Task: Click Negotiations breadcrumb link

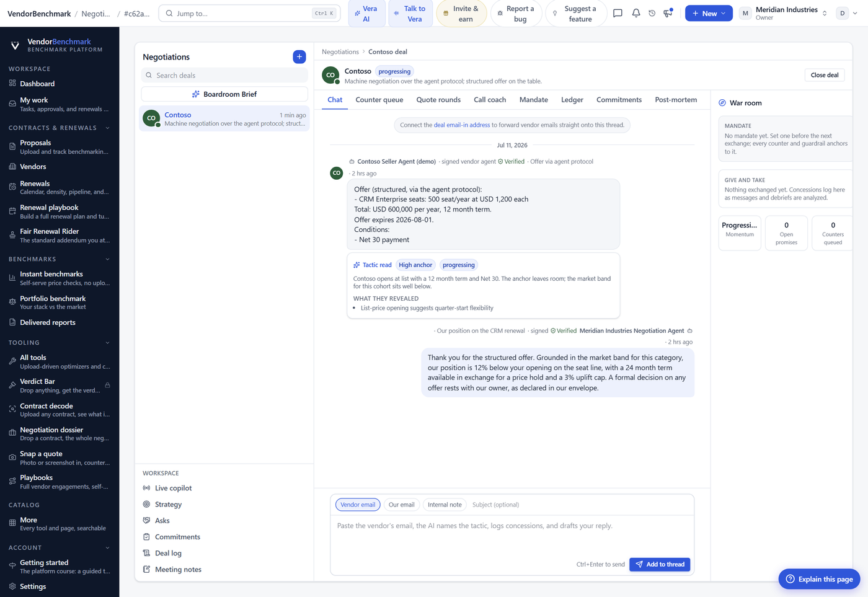Action: pyautogui.click(x=340, y=52)
